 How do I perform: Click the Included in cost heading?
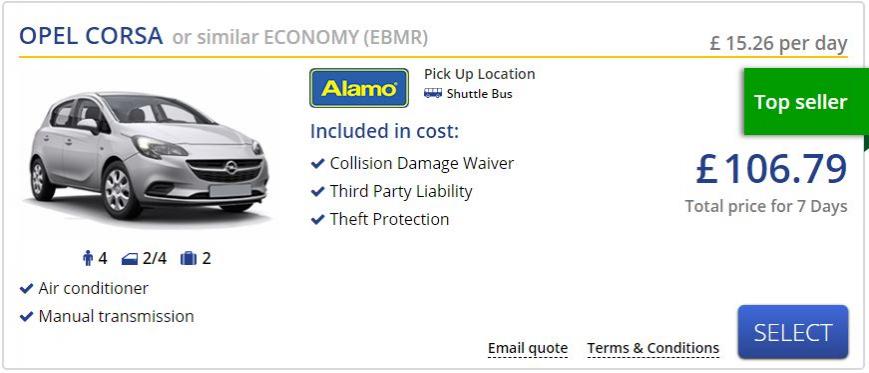[385, 132]
